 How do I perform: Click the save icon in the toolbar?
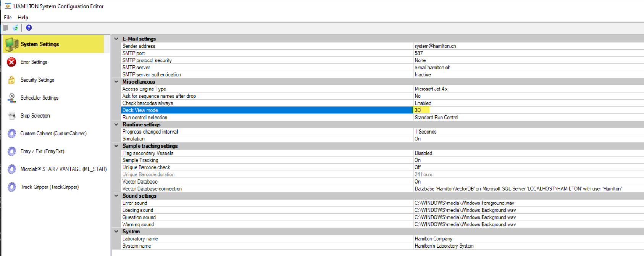coord(6,28)
